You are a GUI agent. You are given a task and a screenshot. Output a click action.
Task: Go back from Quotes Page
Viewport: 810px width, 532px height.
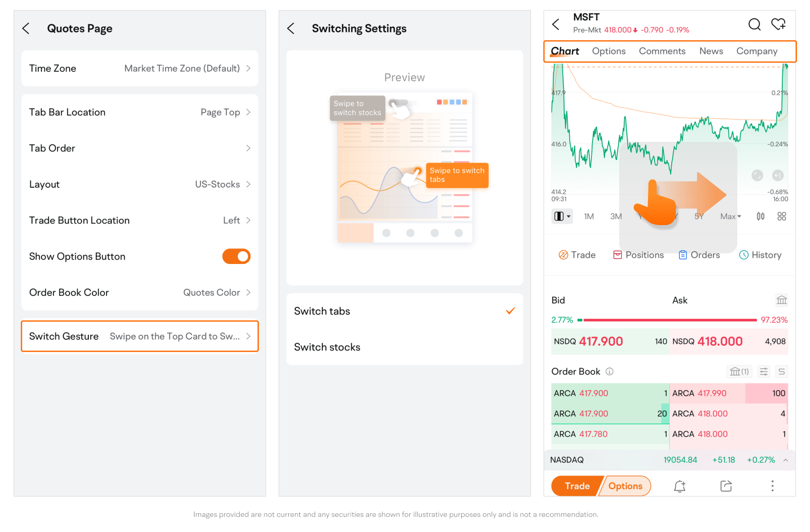click(26, 29)
